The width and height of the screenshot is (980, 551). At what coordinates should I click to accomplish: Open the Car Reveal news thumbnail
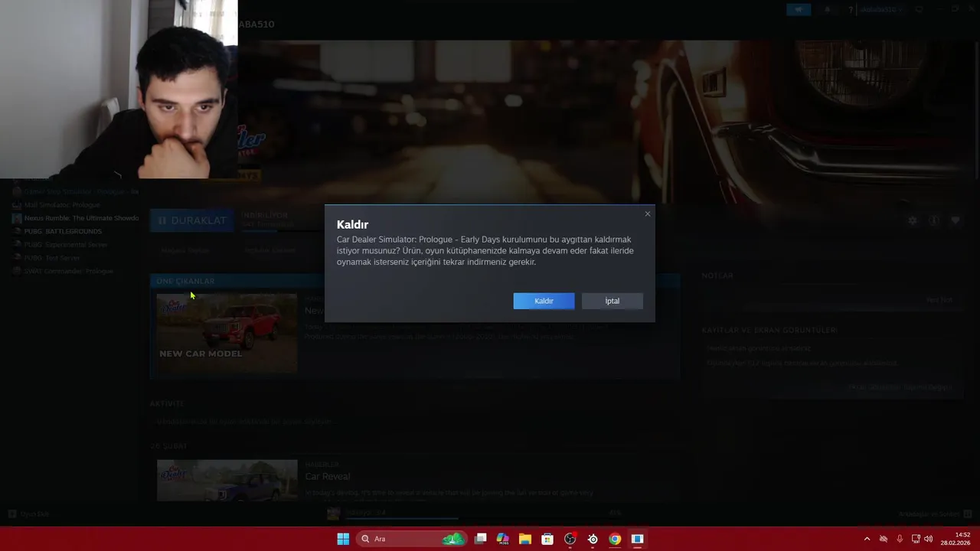[227, 480]
